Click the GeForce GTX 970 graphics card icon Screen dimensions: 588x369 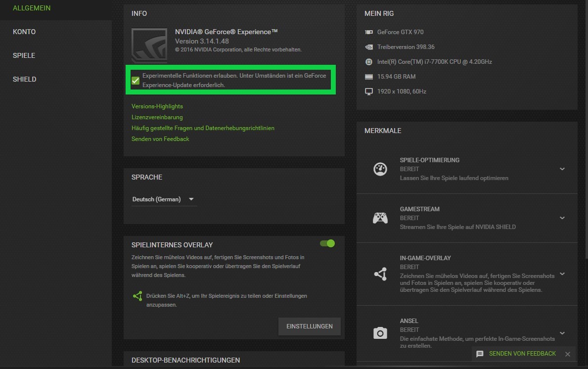[369, 32]
